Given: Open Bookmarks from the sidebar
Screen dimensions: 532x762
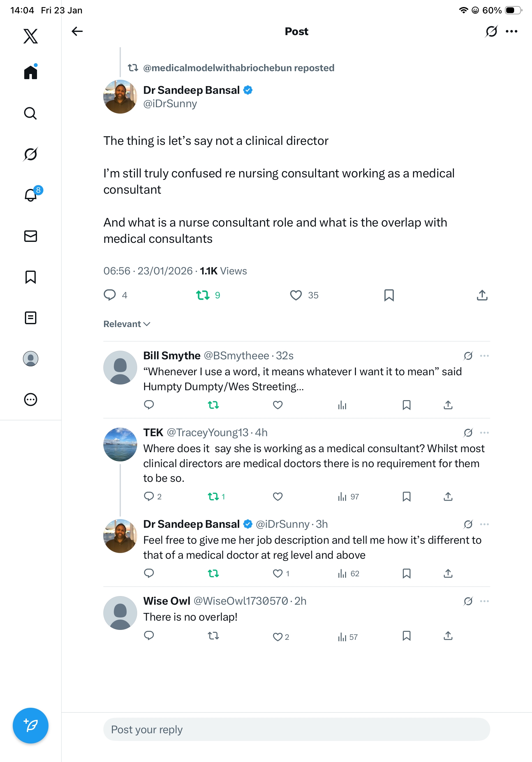Looking at the screenshot, I should [31, 277].
